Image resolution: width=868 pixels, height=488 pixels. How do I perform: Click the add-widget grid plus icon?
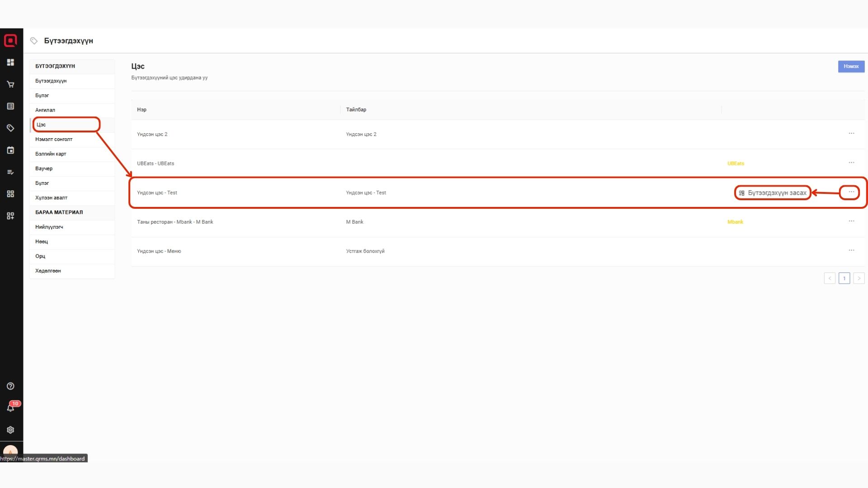[x=10, y=216]
